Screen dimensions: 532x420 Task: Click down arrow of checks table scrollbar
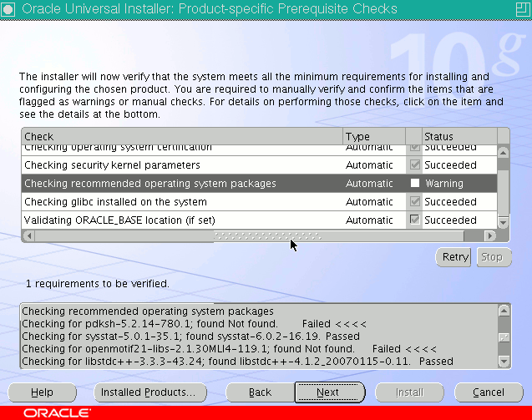[x=503, y=223]
